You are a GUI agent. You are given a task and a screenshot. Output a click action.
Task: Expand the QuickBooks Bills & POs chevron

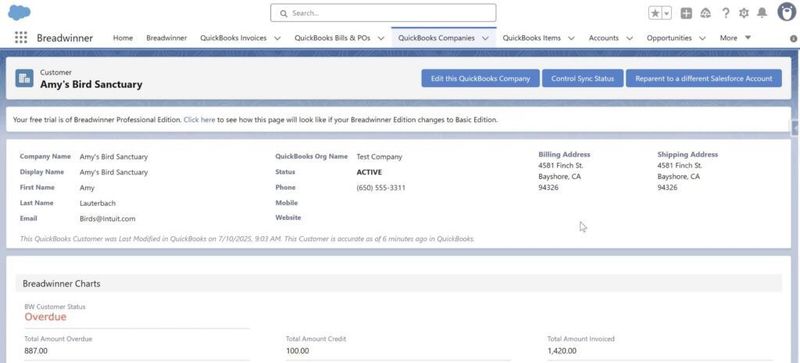point(381,38)
